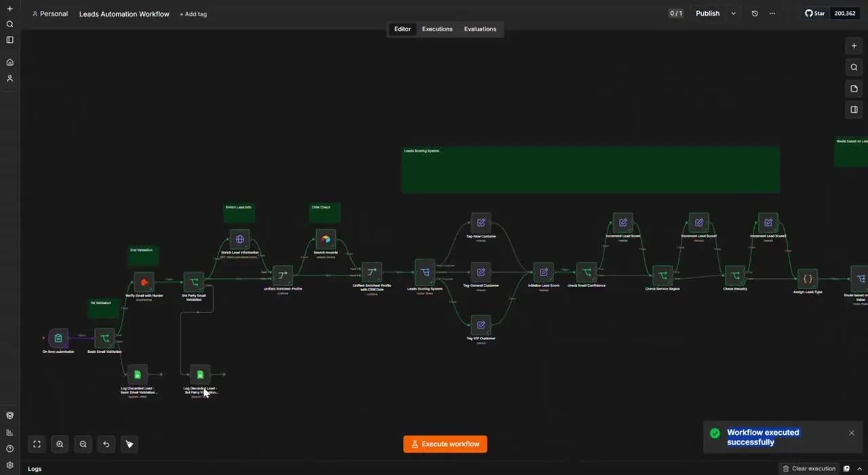Screen dimensions: 868x475
Task: Open the On form submission trigger node
Action: pos(58,338)
